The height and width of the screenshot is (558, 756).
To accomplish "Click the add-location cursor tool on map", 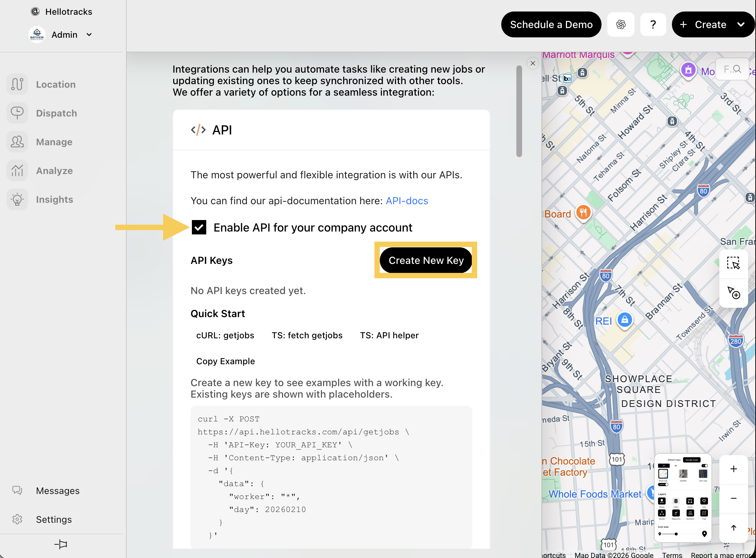I will (733, 293).
